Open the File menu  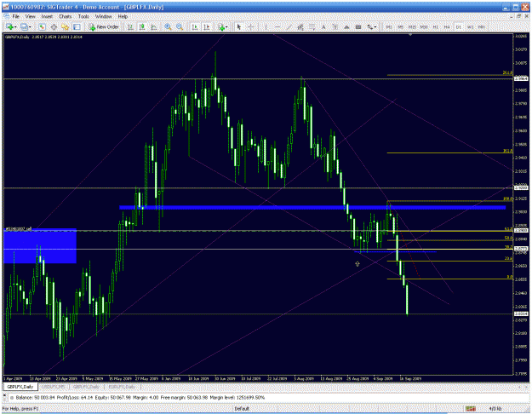[x=16, y=16]
